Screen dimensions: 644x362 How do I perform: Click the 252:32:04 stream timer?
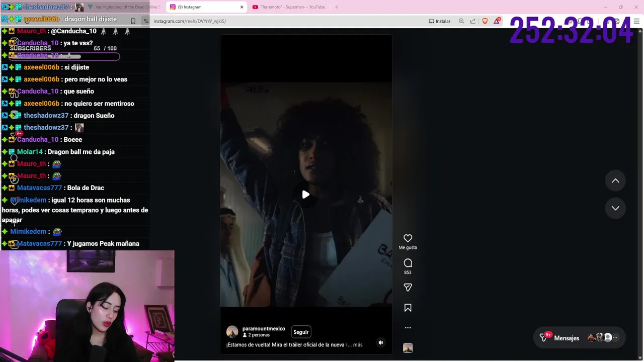[x=571, y=30]
